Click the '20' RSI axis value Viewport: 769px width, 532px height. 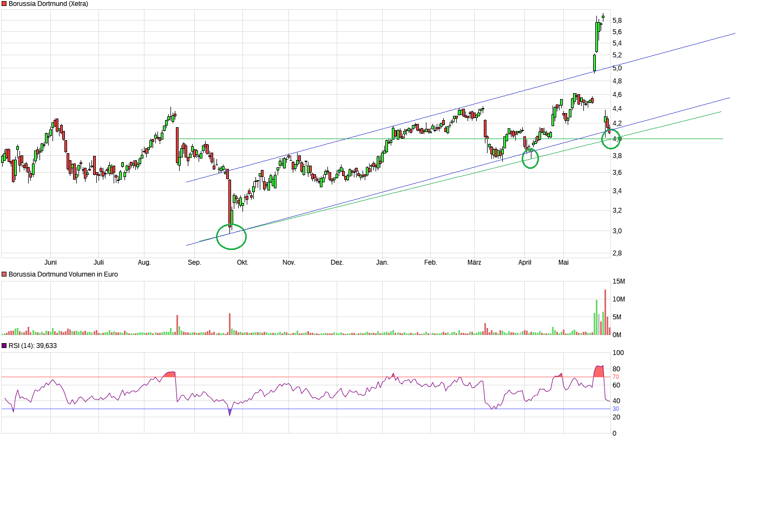pyautogui.click(x=616, y=417)
